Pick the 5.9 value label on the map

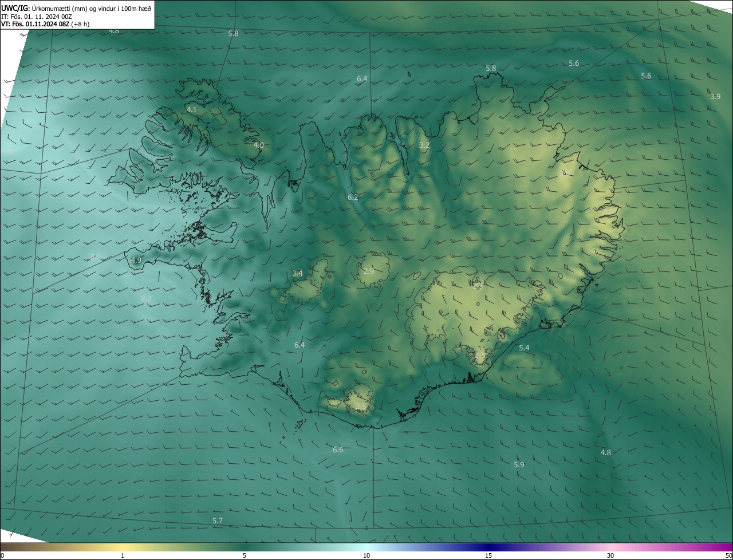pos(519,464)
